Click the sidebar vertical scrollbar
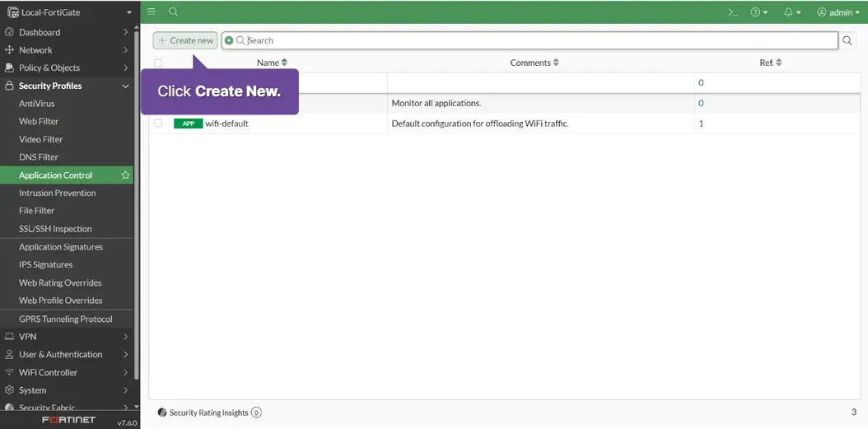This screenshot has height=429, width=868. 137,205
